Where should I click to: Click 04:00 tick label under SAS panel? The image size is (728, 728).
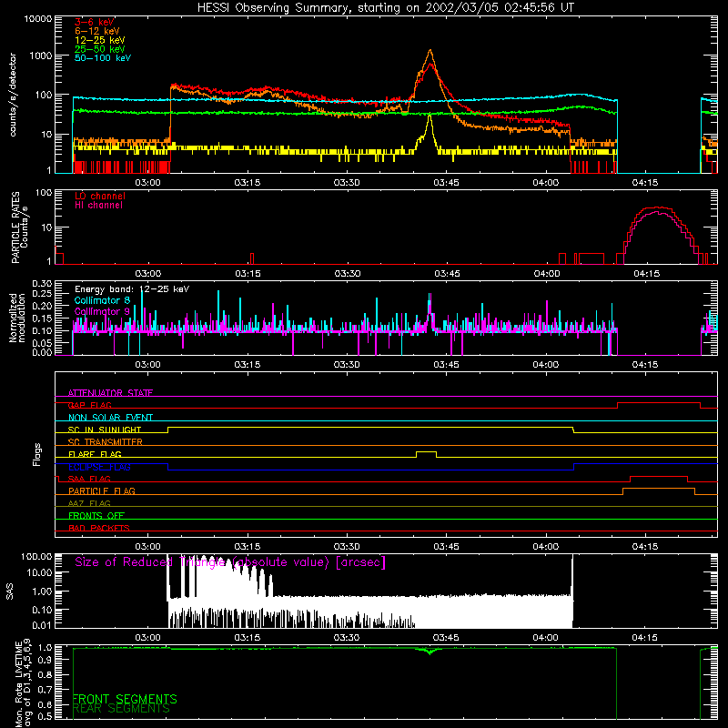click(x=545, y=638)
